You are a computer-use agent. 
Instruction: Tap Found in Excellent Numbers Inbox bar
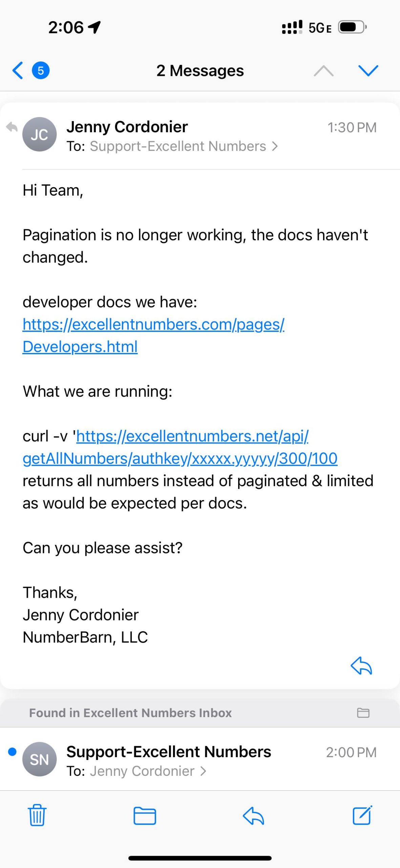200,713
